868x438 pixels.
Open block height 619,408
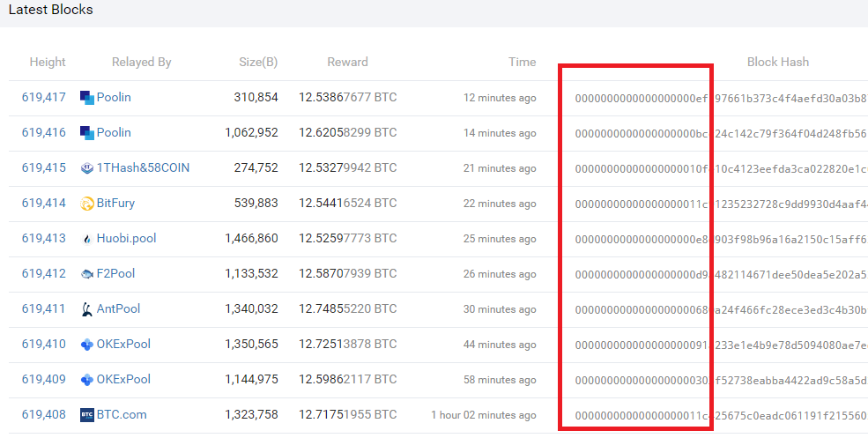44,414
